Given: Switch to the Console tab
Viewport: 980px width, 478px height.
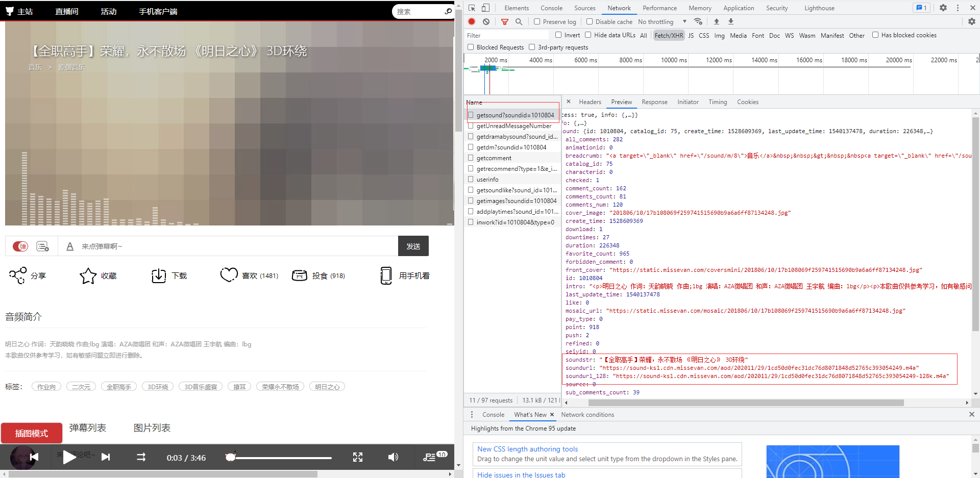Looking at the screenshot, I should coord(551,8).
